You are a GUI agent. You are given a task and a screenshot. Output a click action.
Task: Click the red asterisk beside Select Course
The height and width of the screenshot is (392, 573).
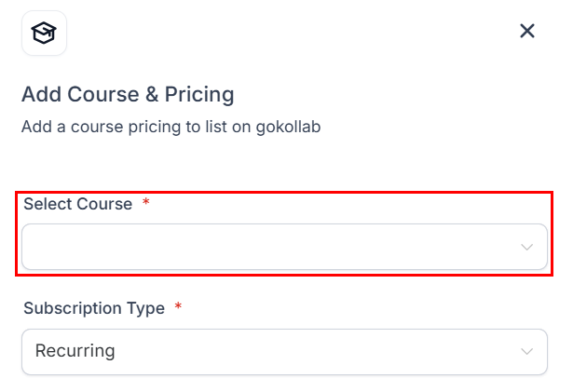coord(145,204)
